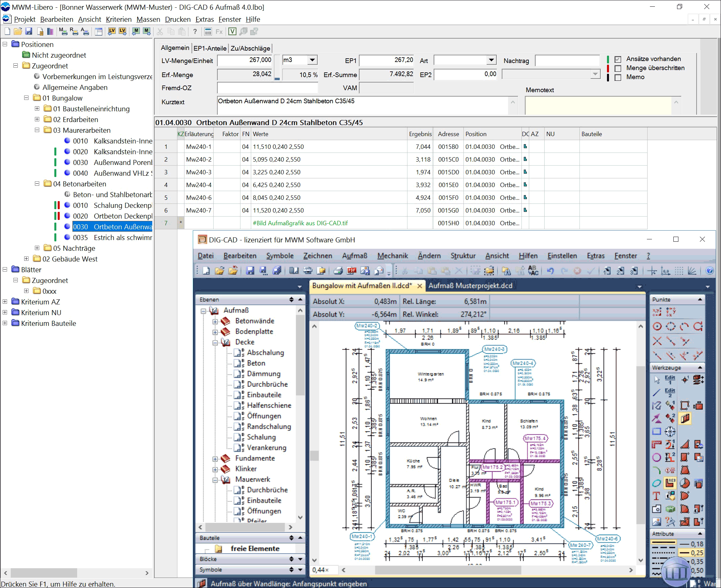721x588 pixels.
Task: Click the help question mark in MWM-Libero toolbar
Action: coord(195,32)
